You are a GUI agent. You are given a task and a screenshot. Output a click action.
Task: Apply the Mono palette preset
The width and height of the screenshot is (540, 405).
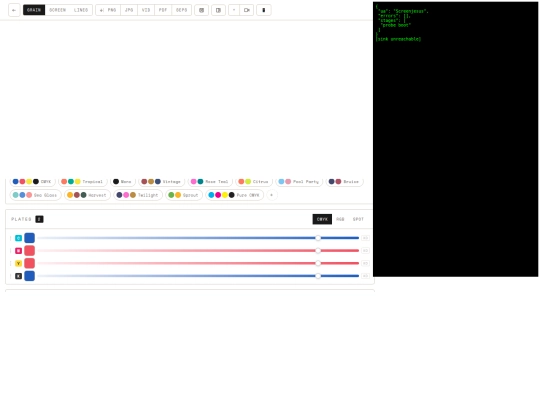coord(123,181)
